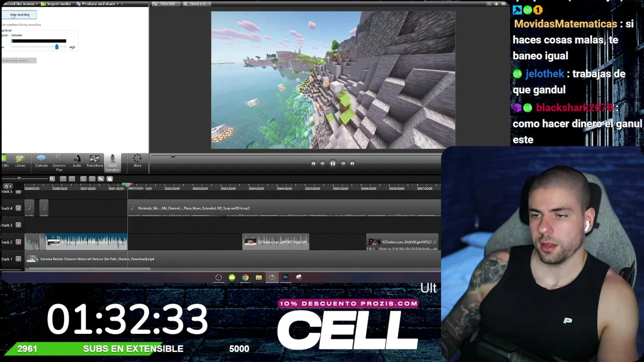Open Google Chrome from the taskbar
644x362 pixels.
pos(245,278)
